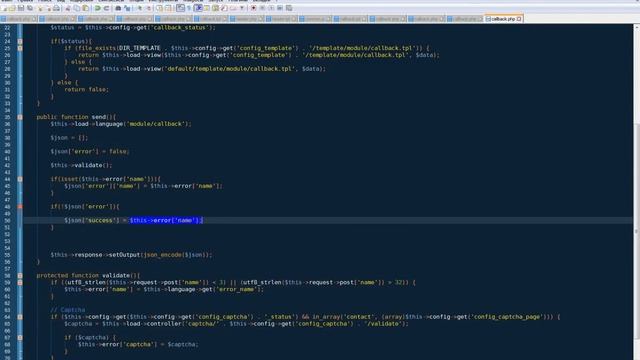Collapse fold marker at line 48 if(!$json['error'])

20,207
